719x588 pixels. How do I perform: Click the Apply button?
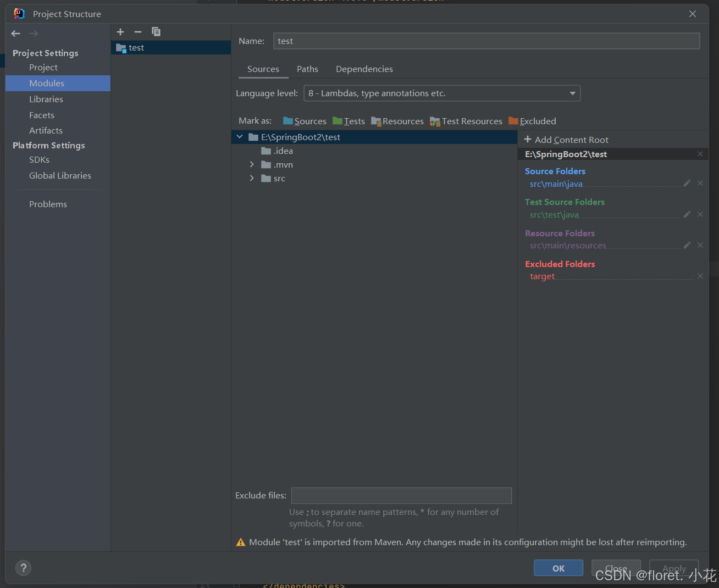[x=674, y=568]
